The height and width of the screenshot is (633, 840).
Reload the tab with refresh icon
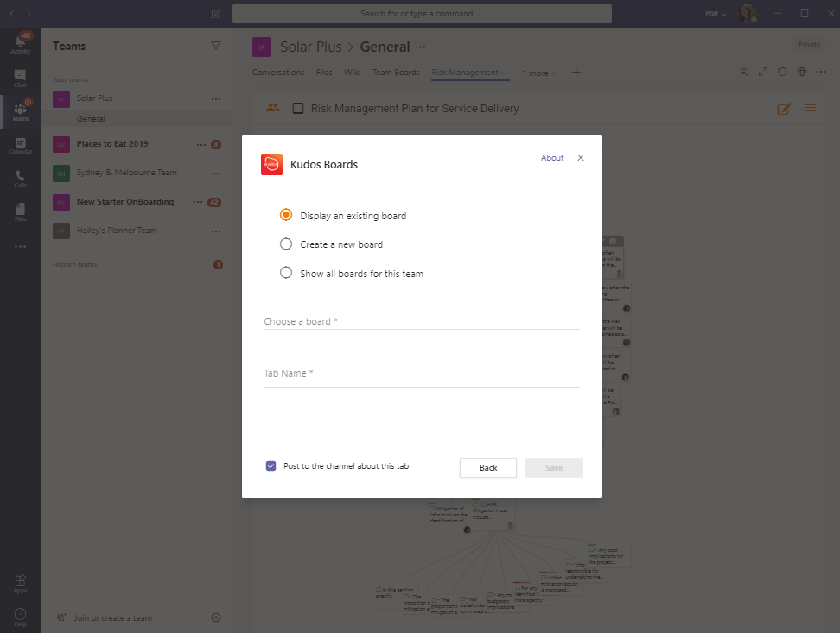click(x=782, y=72)
